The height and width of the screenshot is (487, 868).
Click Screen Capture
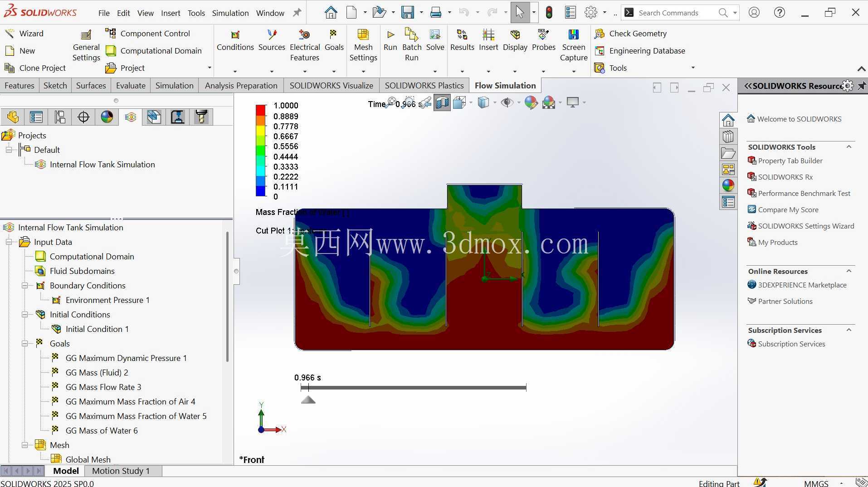click(573, 46)
